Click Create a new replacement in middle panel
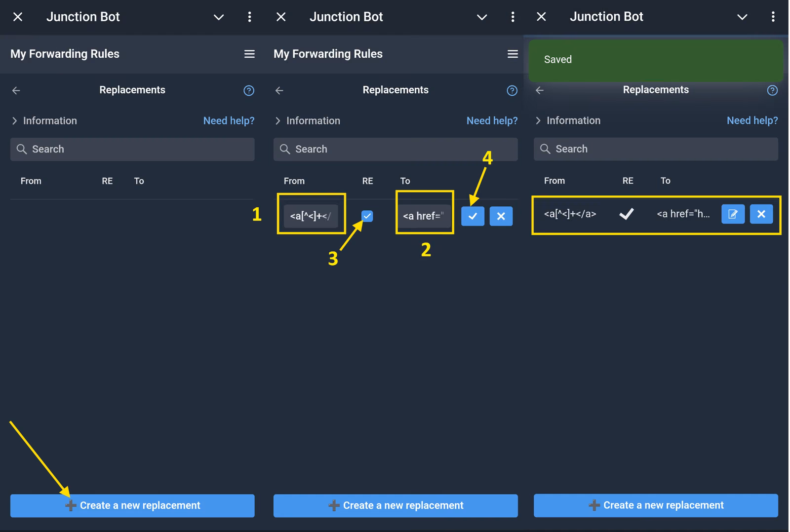Image resolution: width=790 pixels, height=532 pixels. point(395,506)
